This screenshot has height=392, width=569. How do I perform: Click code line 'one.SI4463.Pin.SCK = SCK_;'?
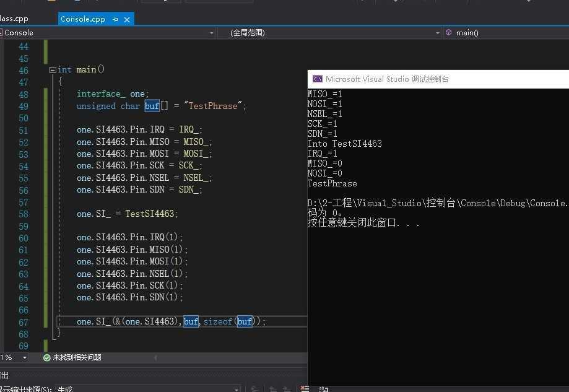point(139,165)
